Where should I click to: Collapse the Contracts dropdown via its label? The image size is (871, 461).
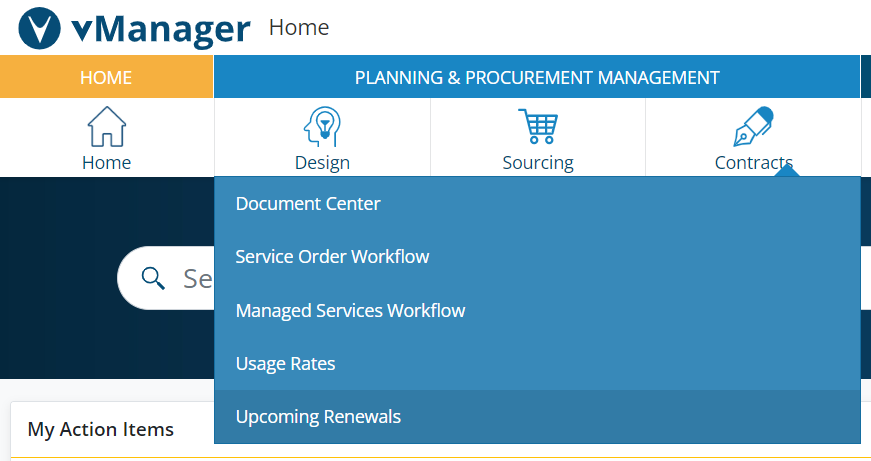(x=753, y=163)
